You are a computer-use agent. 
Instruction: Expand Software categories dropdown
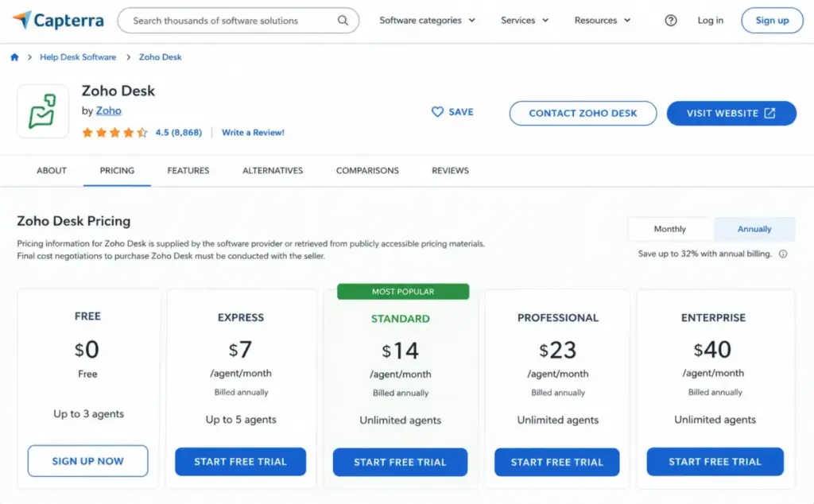pos(427,20)
